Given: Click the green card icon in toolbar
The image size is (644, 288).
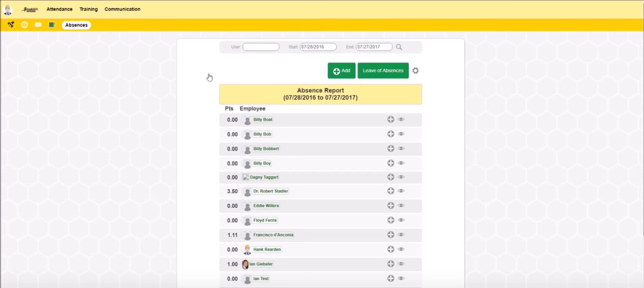Looking at the screenshot, I should coord(52,25).
